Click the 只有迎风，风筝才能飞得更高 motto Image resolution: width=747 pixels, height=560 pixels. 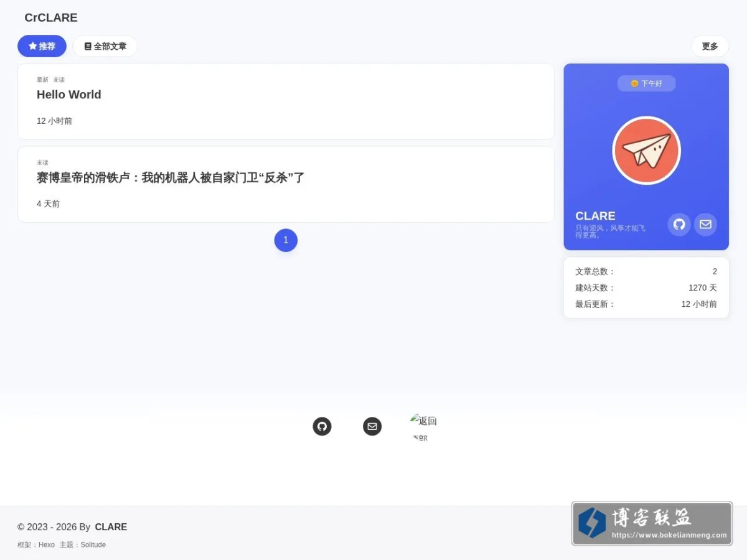pyautogui.click(x=611, y=231)
